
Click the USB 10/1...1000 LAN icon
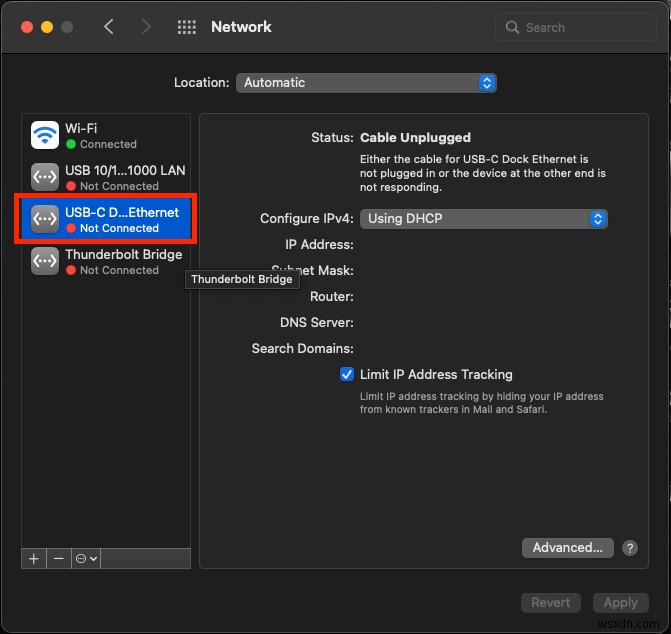pyautogui.click(x=45, y=177)
